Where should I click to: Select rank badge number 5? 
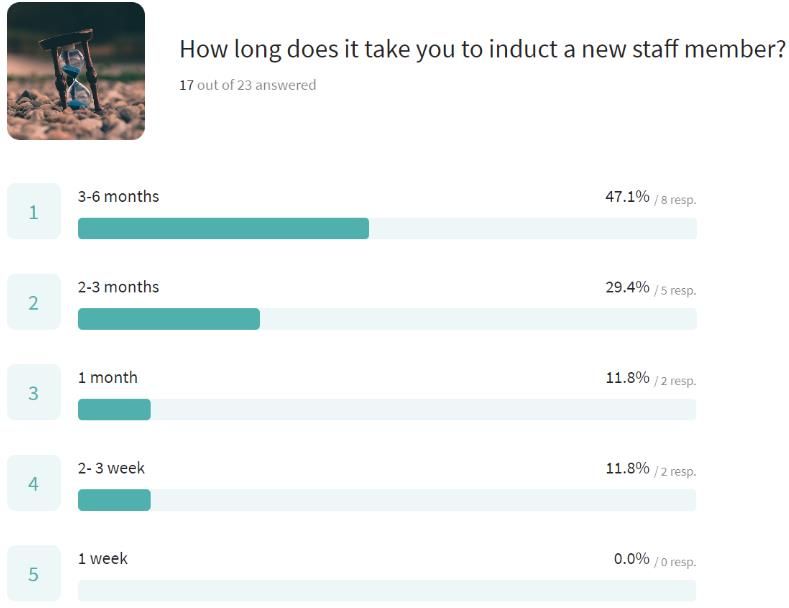(34, 574)
